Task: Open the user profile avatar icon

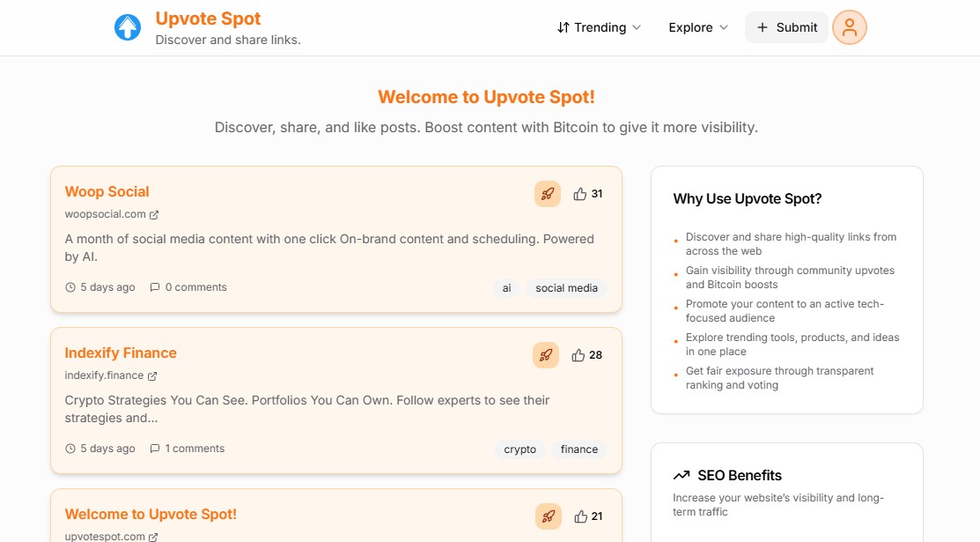Action: [x=849, y=27]
